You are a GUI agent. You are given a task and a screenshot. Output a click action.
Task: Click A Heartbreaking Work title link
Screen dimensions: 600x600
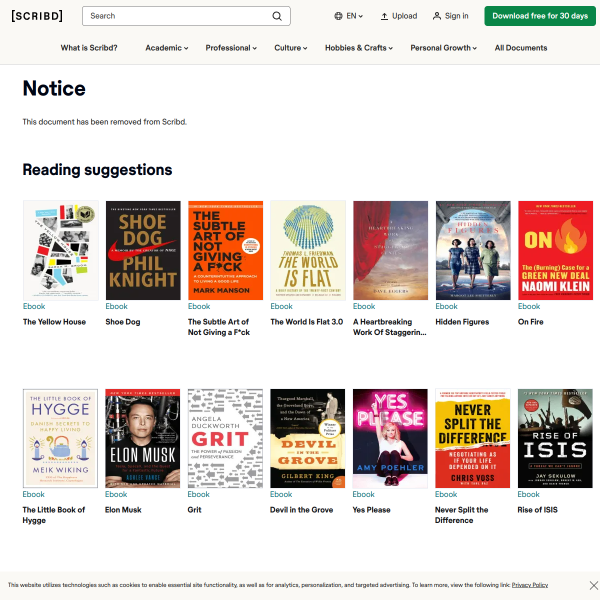(x=390, y=327)
